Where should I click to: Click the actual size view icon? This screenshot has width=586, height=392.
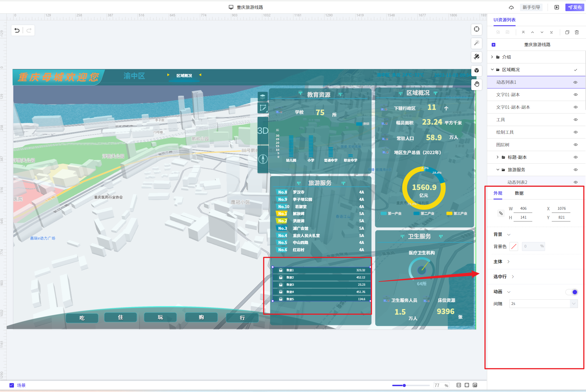coord(475,385)
